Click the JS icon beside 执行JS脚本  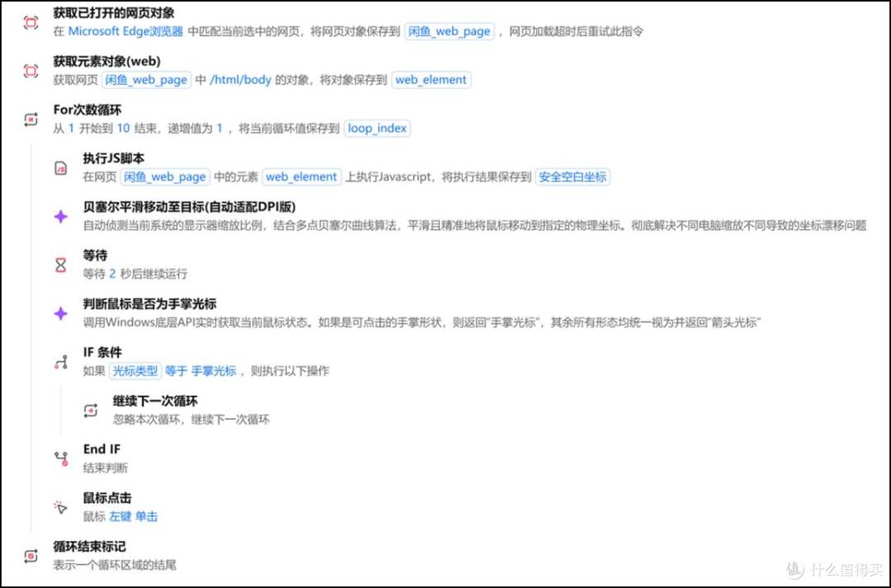61,168
